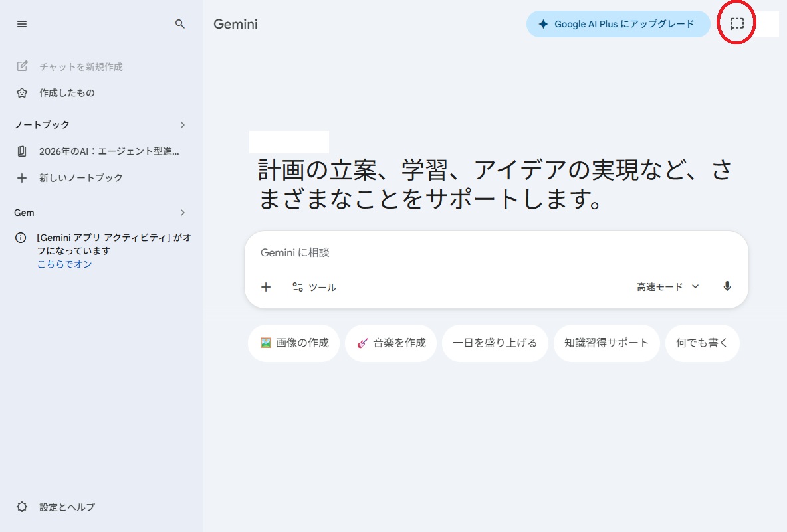Open the 高速モード model dropdown
Screen dimensions: 787x532
click(667, 287)
